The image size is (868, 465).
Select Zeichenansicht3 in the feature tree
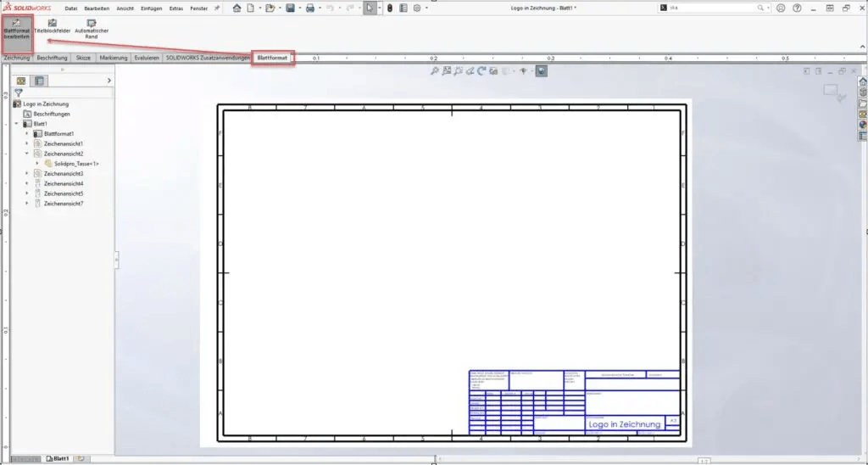[x=64, y=174]
